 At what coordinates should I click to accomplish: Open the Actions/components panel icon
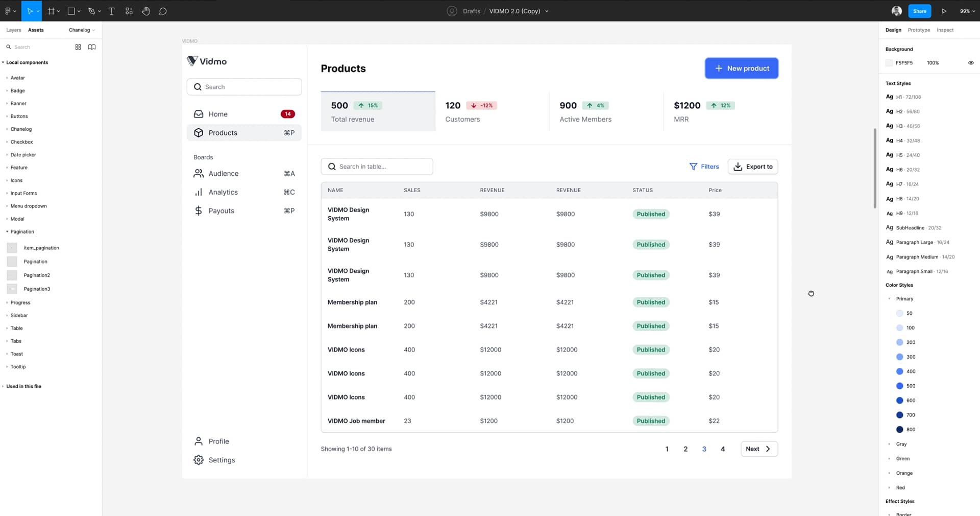coord(129,11)
